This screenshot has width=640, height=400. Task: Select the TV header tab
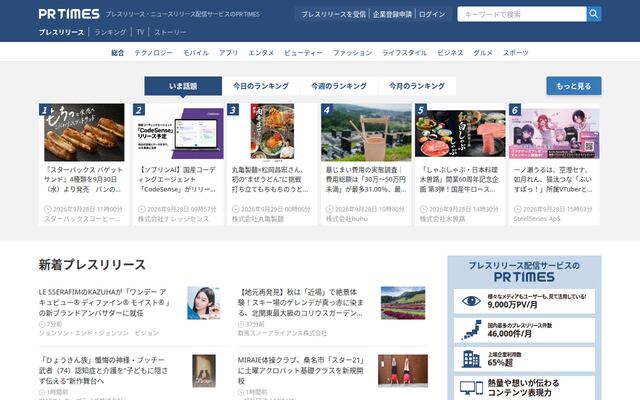click(140, 32)
